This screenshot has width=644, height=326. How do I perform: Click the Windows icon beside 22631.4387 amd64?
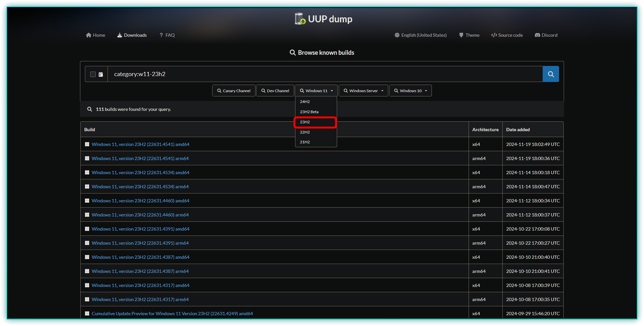click(87, 257)
